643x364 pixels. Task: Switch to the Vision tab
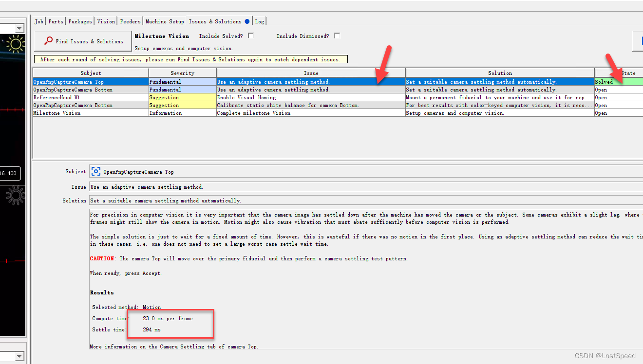(x=106, y=21)
